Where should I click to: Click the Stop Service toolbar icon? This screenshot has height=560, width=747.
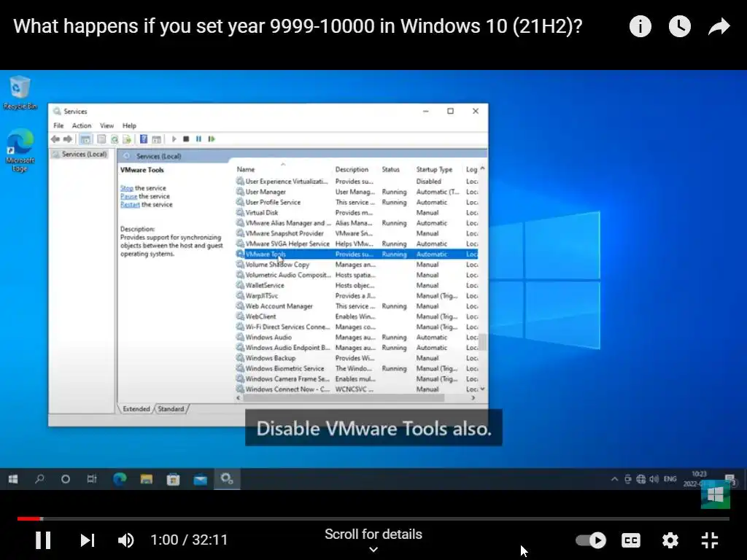pos(186,139)
